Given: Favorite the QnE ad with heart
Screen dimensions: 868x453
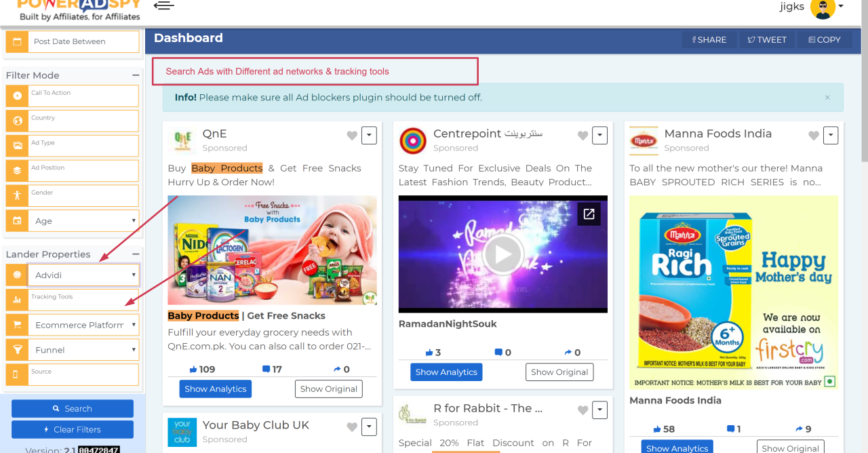Looking at the screenshot, I should click(x=352, y=136).
